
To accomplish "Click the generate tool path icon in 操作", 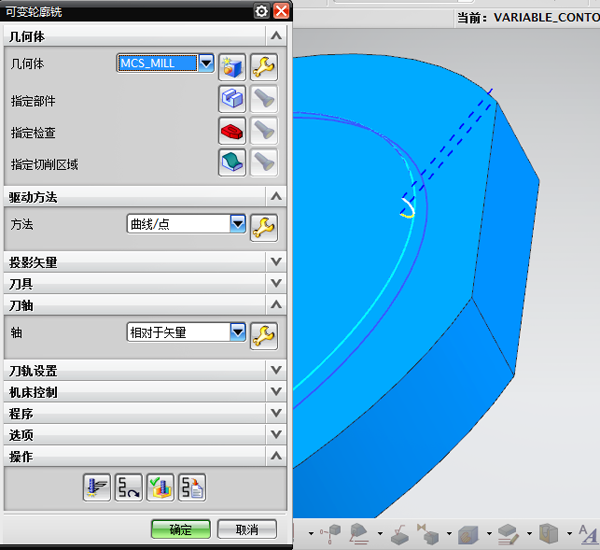I will click(97, 487).
